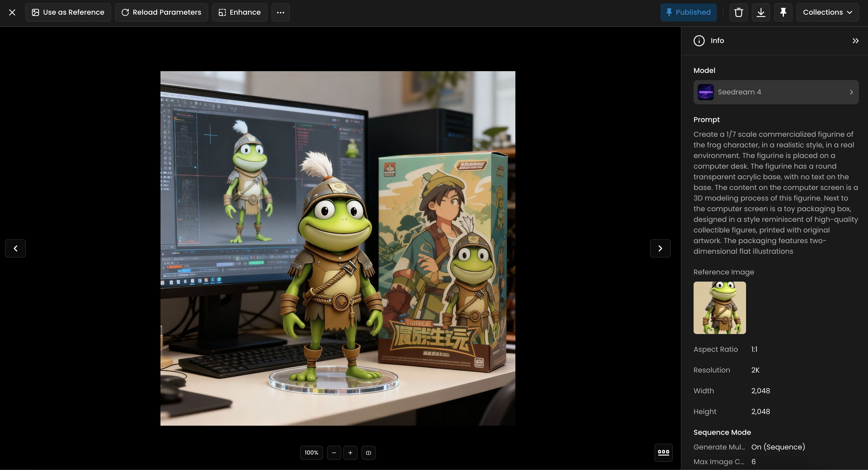
Task: Click Use as Reference button
Action: 68,12
